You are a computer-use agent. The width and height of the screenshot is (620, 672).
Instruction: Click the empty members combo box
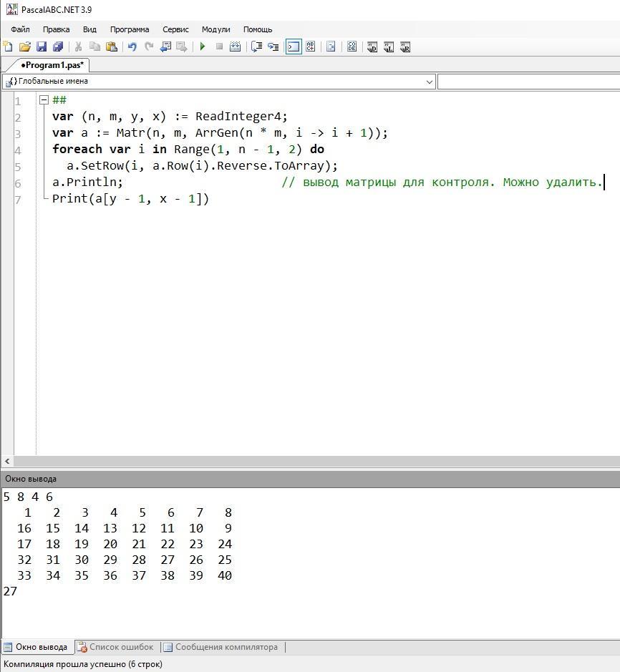(528, 82)
